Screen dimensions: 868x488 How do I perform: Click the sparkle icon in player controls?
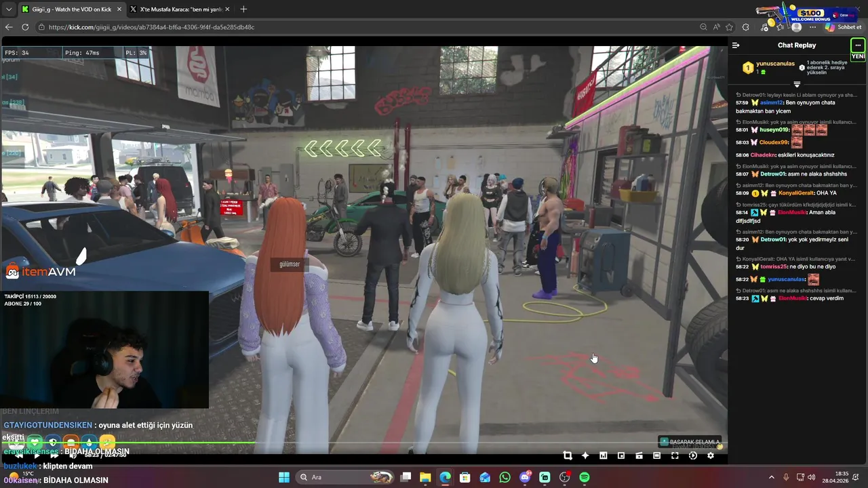[585, 455]
